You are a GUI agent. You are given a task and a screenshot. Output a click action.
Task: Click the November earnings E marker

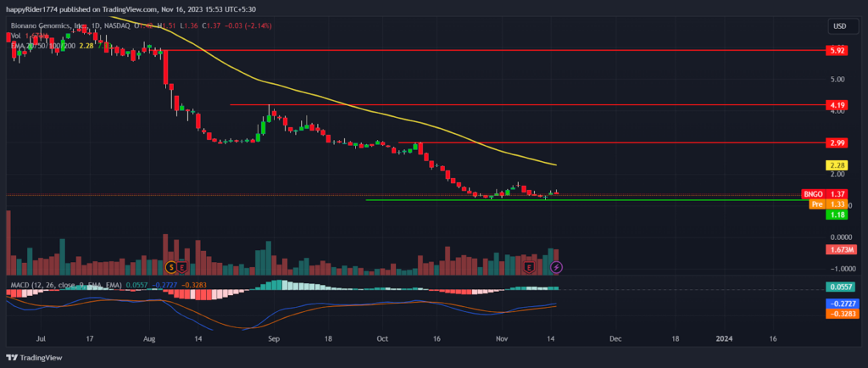(x=529, y=267)
